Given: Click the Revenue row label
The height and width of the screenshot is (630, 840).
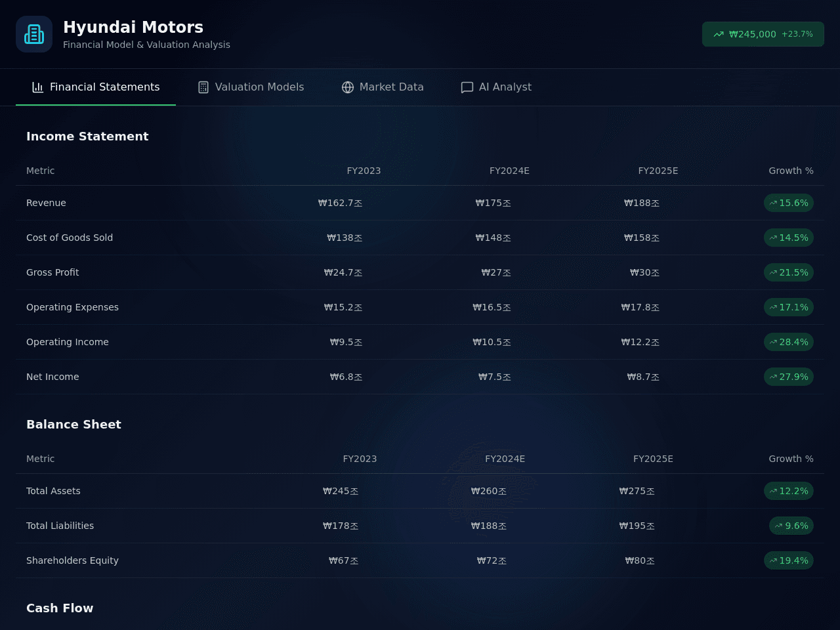Looking at the screenshot, I should (46, 203).
